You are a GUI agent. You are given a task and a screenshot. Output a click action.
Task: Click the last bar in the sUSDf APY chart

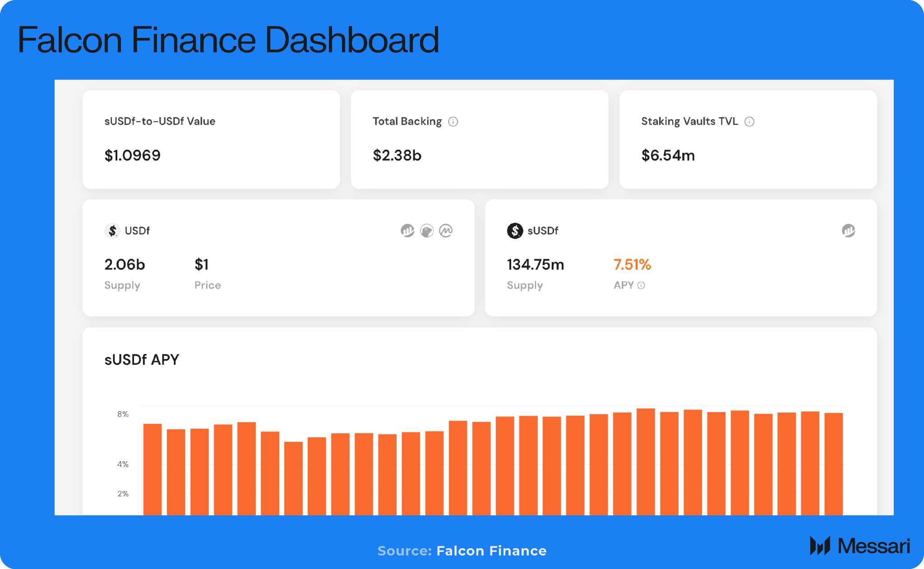(833, 464)
